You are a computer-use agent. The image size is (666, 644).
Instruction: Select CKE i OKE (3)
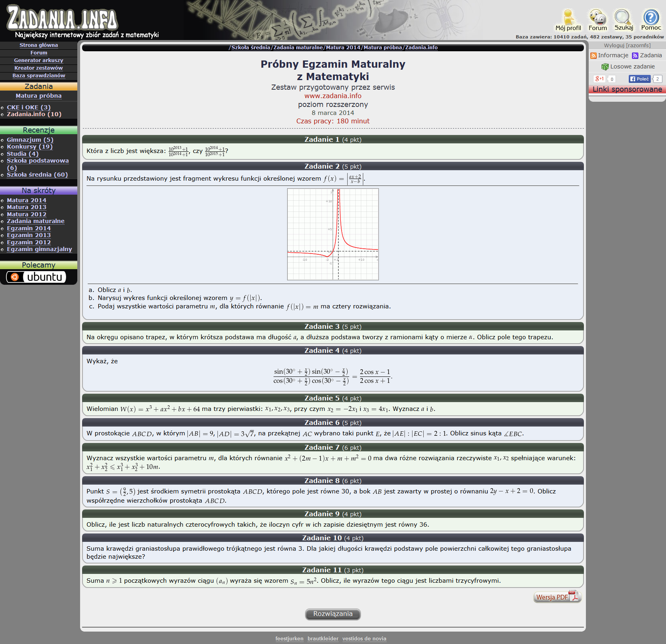tap(29, 107)
